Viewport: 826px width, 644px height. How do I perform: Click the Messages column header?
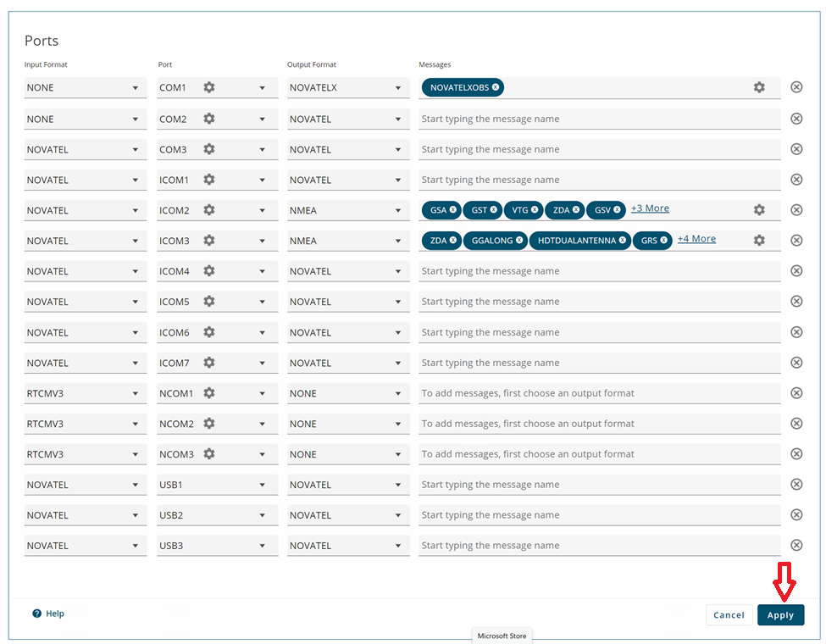point(435,64)
